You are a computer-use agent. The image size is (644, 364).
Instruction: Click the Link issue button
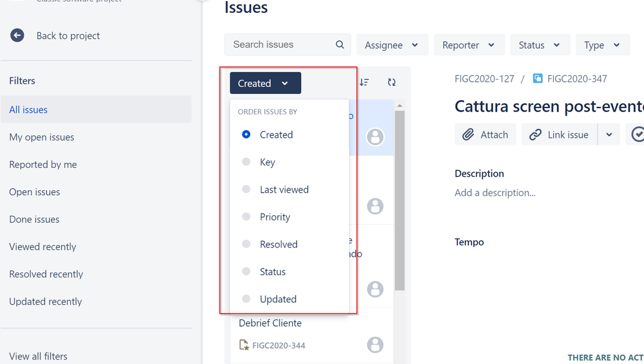tap(560, 135)
